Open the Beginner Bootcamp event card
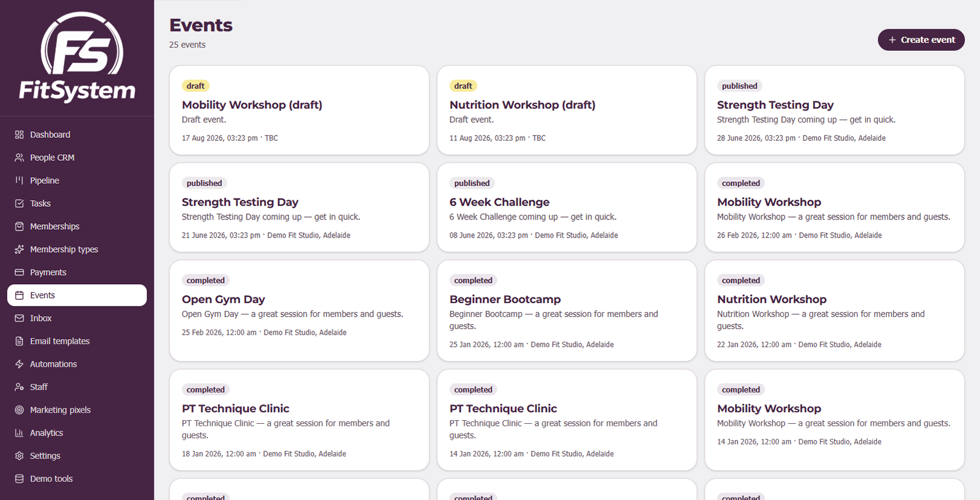This screenshot has height=500, width=980. (x=567, y=311)
